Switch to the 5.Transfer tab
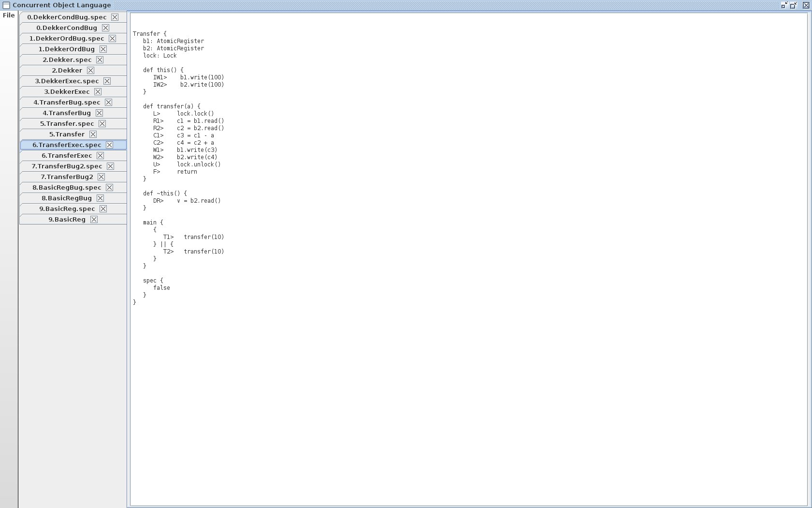 pos(67,134)
